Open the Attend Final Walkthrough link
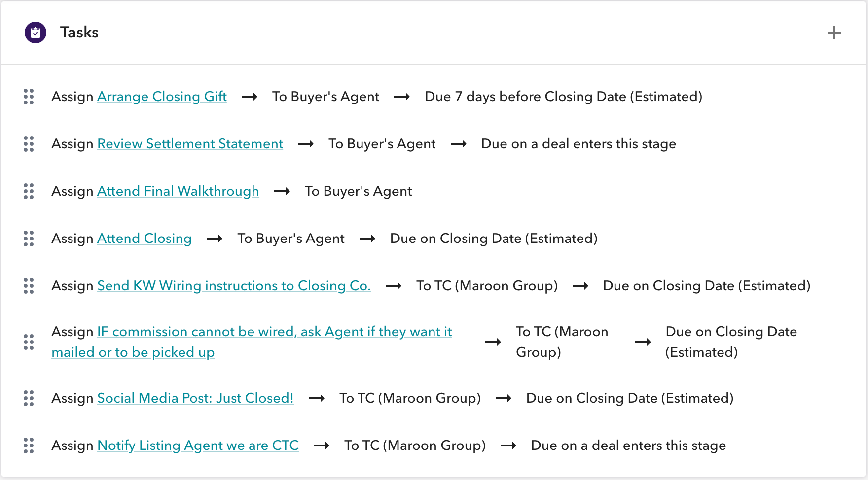This screenshot has width=868, height=480. pyautogui.click(x=178, y=191)
